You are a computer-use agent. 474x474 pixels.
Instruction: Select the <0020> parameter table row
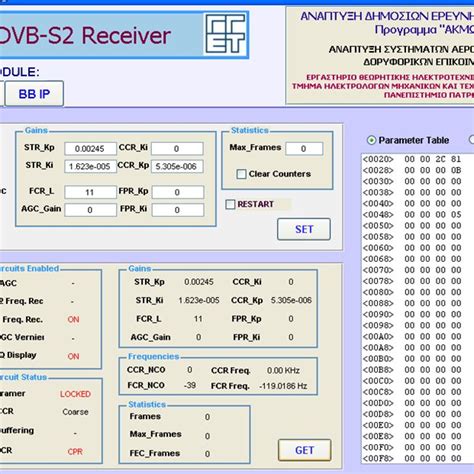pyautogui.click(x=412, y=159)
